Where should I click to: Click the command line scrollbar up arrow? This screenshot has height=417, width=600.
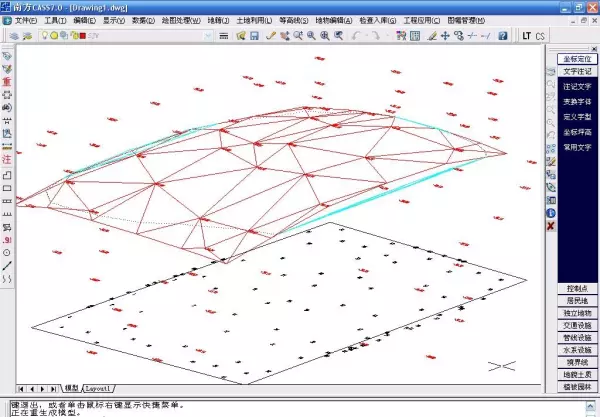pyautogui.click(x=590, y=405)
